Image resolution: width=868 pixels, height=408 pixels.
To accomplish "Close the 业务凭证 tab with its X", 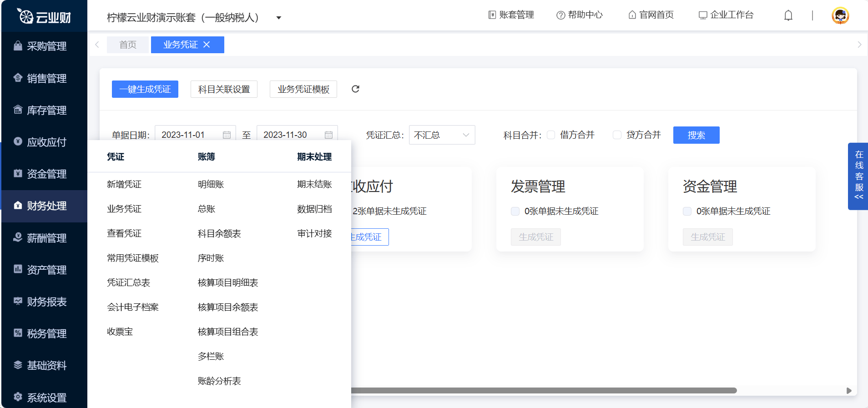I will click(x=207, y=45).
